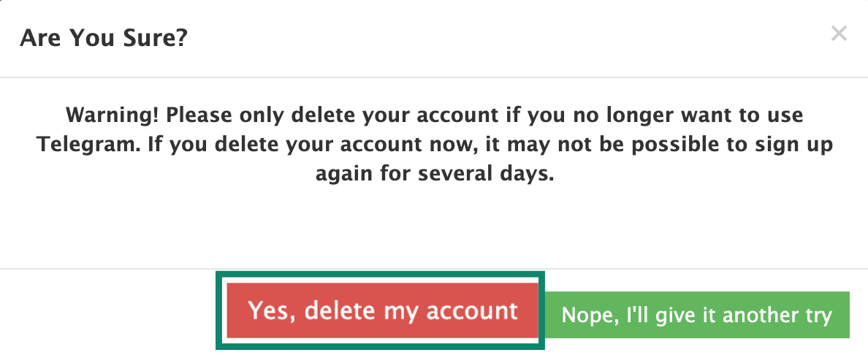Screen dimensions: 868x358
Task: Click the second line of warning text
Action: pos(434,145)
